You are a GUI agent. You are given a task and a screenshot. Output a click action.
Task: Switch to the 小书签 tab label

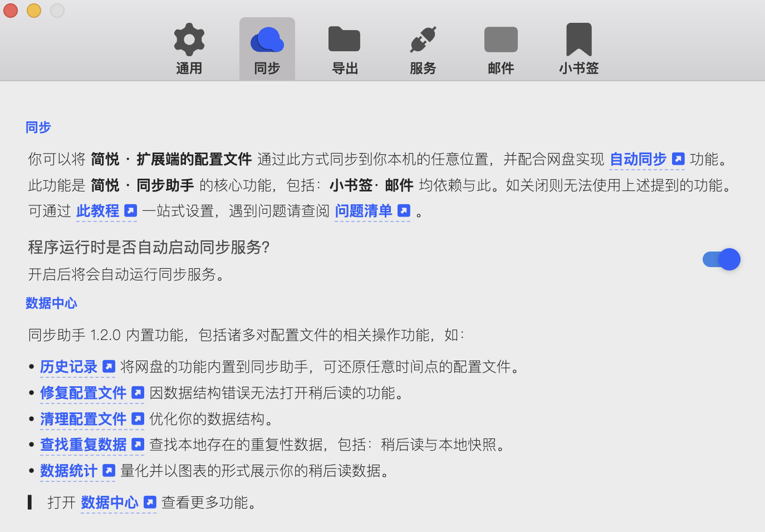[x=579, y=68]
